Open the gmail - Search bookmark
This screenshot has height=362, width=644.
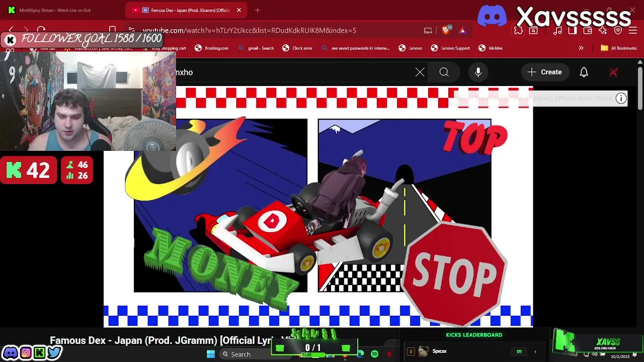(x=256, y=48)
